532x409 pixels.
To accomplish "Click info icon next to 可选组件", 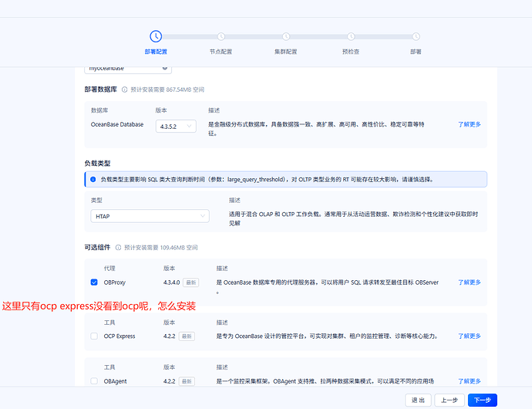I will (118, 247).
